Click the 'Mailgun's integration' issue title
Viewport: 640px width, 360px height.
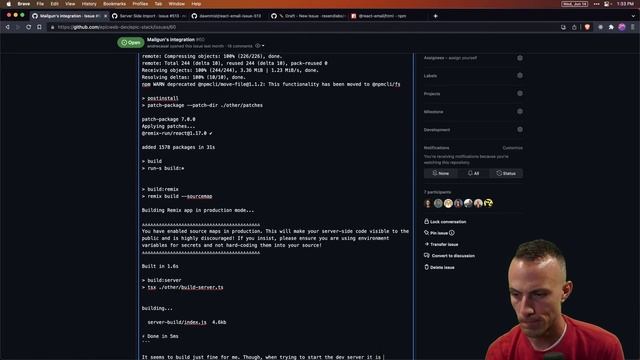click(171, 40)
